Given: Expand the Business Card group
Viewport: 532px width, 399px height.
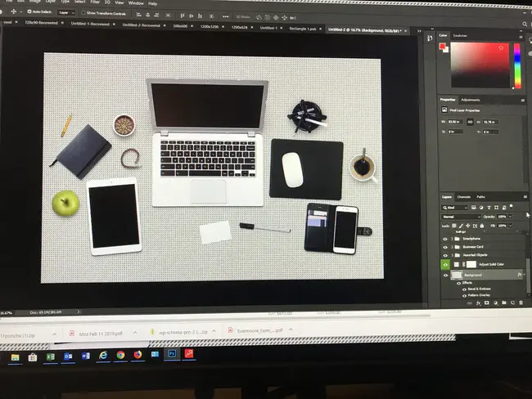Looking at the screenshot, I should pos(453,247).
